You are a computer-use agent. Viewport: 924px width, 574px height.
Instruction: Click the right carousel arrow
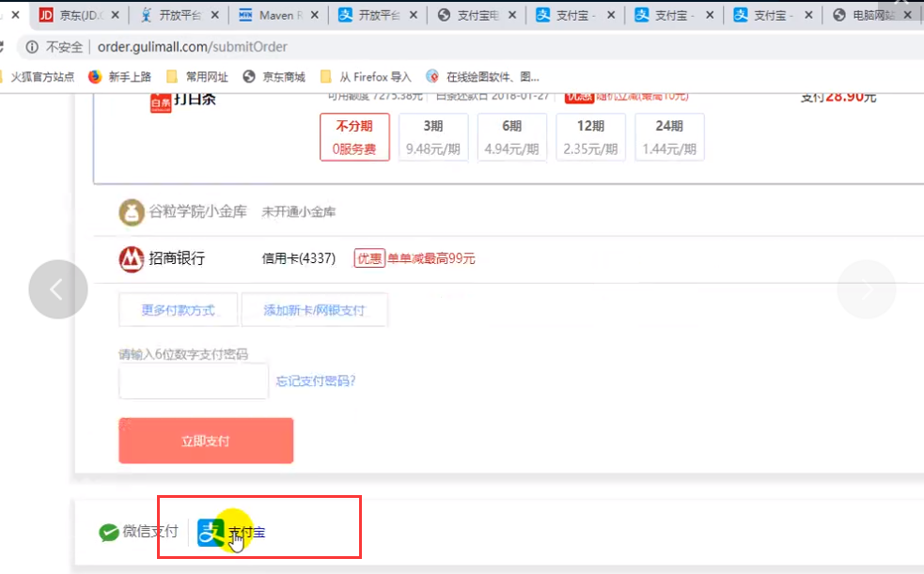(x=866, y=289)
